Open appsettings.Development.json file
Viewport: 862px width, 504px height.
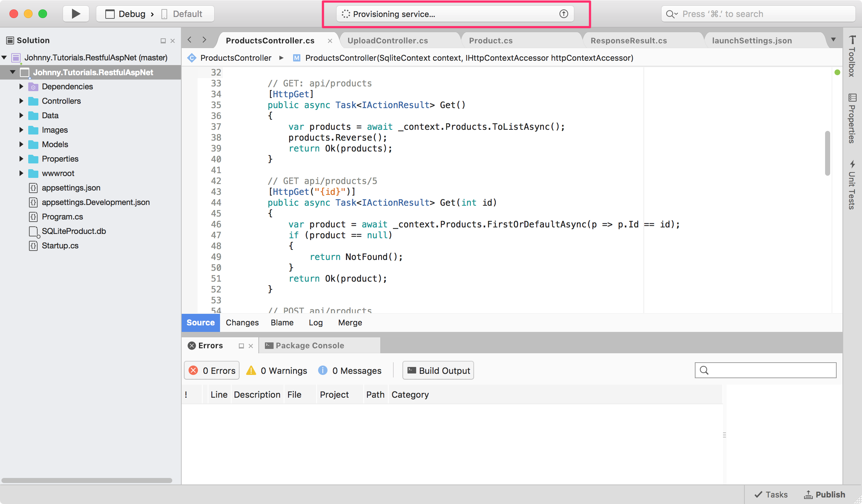[96, 202]
